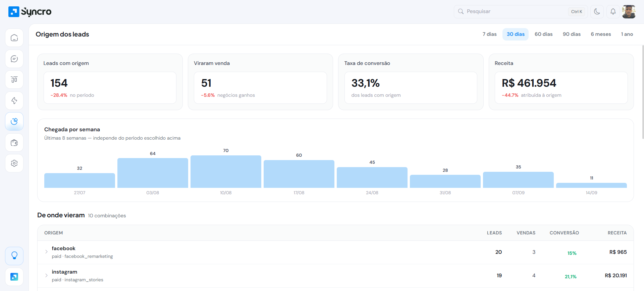Click the CONVERSÃO column header

pyautogui.click(x=564, y=233)
